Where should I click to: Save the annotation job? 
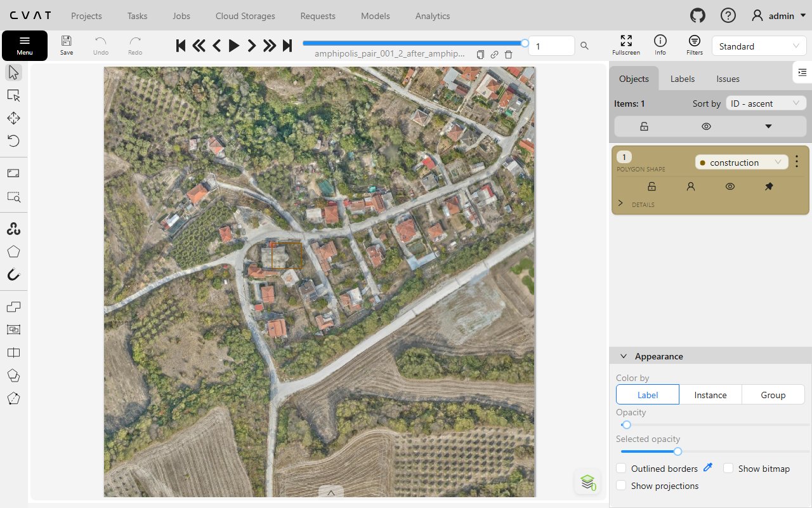point(67,45)
